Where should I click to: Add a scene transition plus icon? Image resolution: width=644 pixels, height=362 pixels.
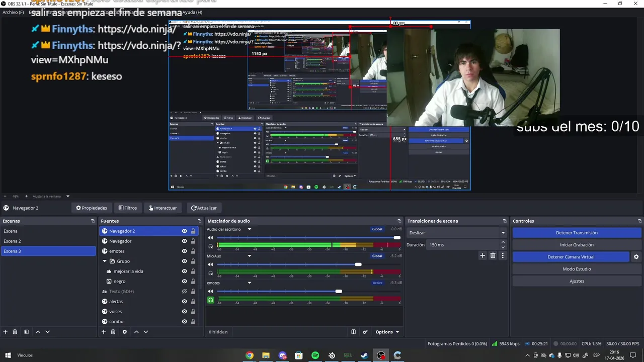point(482,255)
